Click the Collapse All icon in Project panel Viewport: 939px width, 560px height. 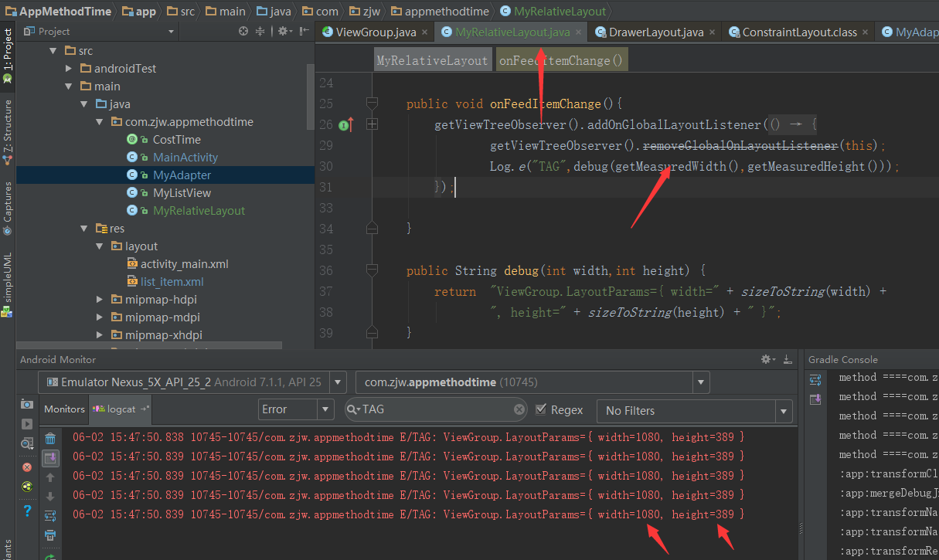coord(260,31)
